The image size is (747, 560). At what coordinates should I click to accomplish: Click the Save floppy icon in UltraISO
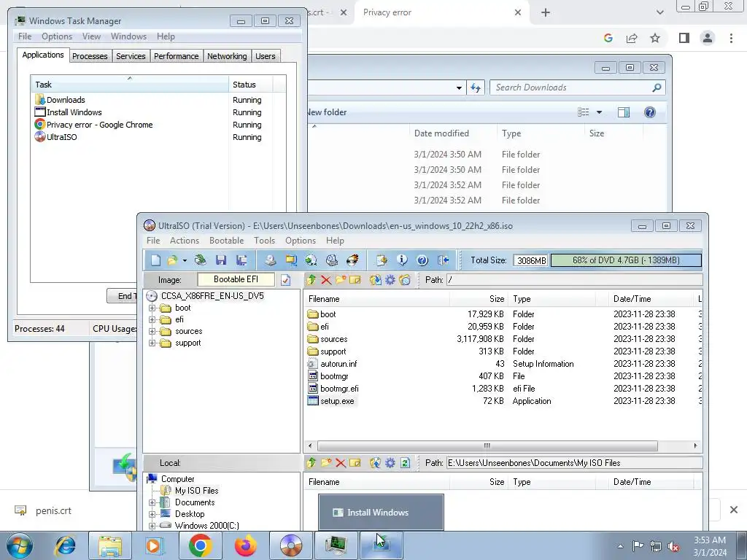click(x=220, y=260)
